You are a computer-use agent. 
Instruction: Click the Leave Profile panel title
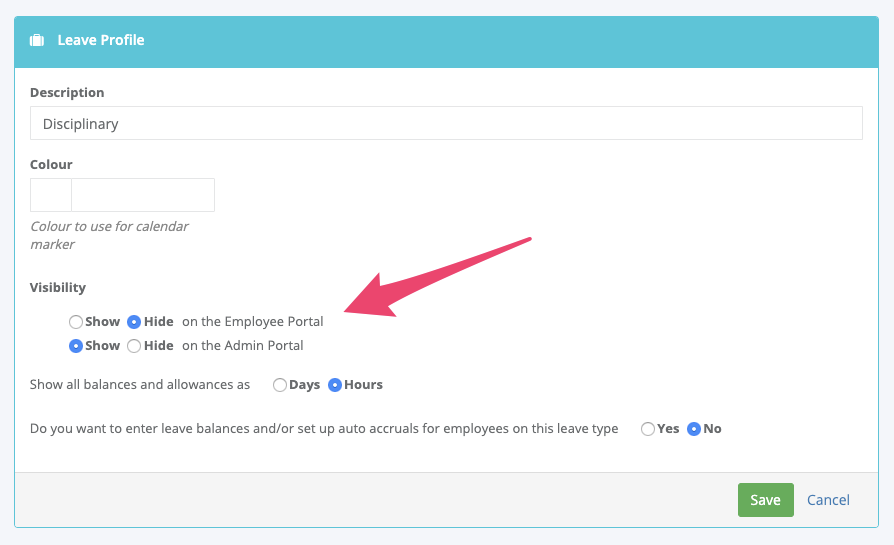coord(101,40)
